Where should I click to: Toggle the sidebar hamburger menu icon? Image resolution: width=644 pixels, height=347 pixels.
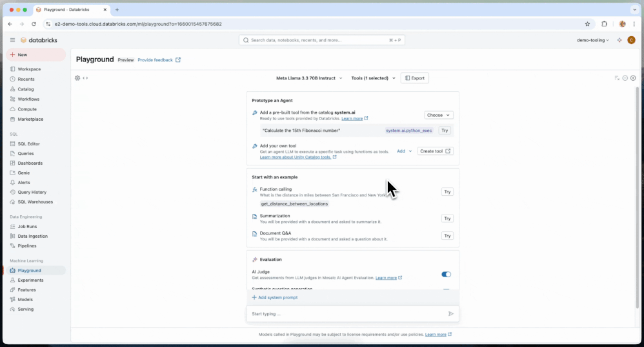(x=12, y=40)
